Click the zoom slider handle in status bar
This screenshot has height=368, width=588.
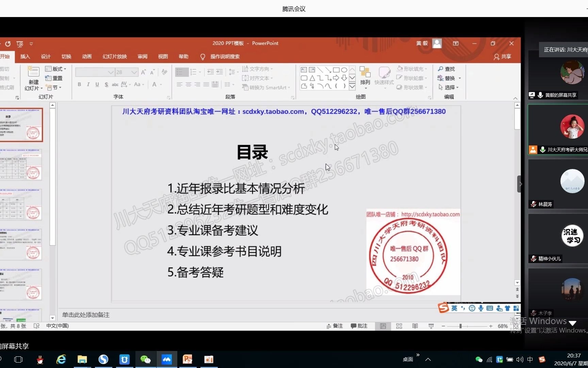[x=460, y=326]
